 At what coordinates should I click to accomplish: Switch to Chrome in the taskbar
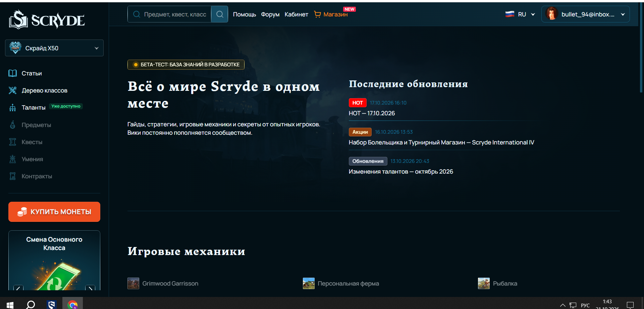click(x=72, y=305)
